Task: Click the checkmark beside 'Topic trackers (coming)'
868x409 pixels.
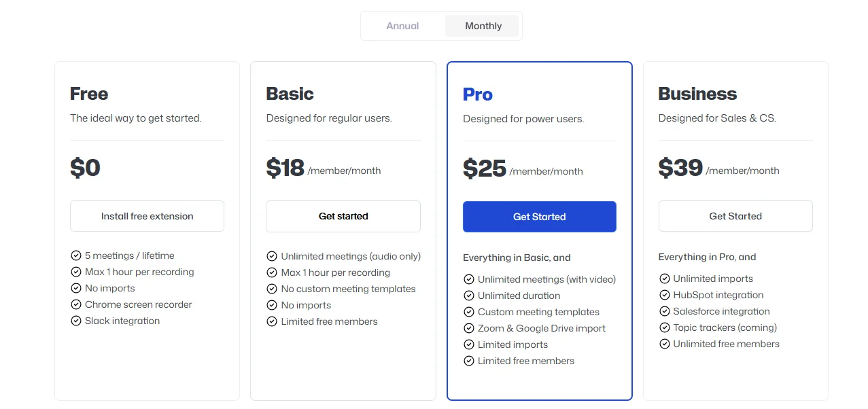Action: click(664, 327)
